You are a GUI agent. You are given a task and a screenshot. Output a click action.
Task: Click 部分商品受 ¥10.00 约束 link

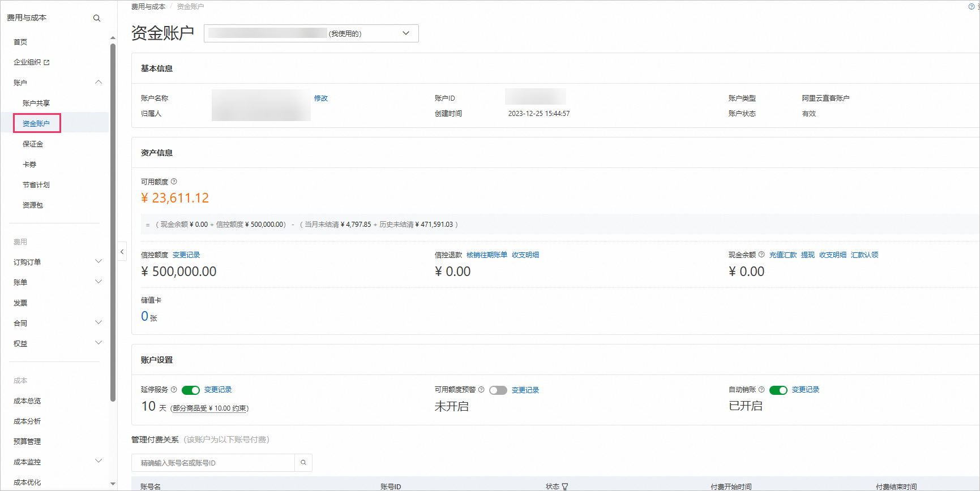209,408
